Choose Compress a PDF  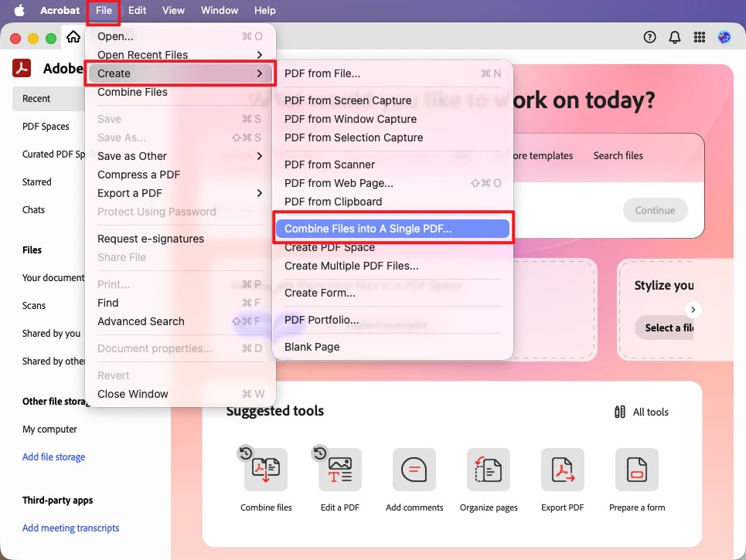point(180,175)
